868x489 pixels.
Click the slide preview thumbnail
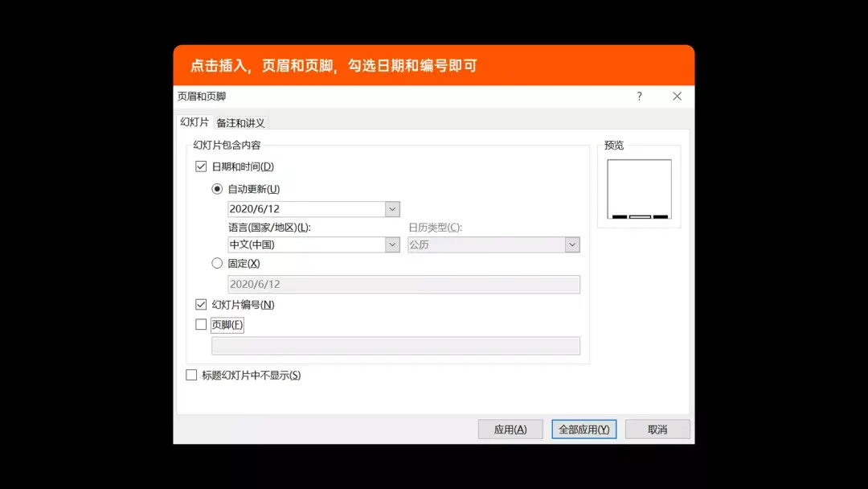point(640,189)
